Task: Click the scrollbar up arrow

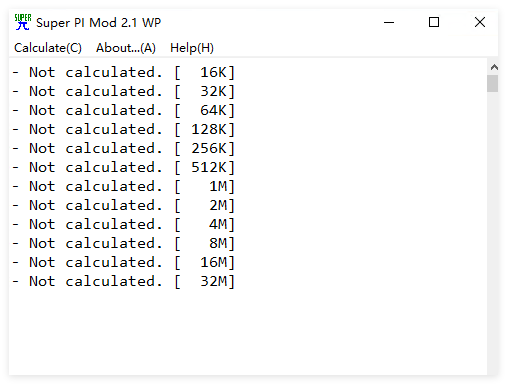Action: (494, 67)
